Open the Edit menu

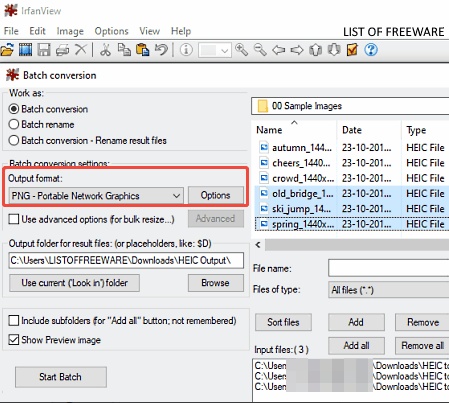(x=37, y=31)
